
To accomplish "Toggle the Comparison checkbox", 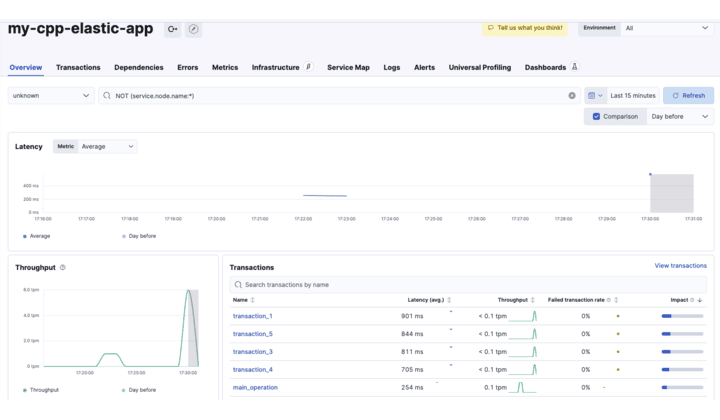I will 597,116.
